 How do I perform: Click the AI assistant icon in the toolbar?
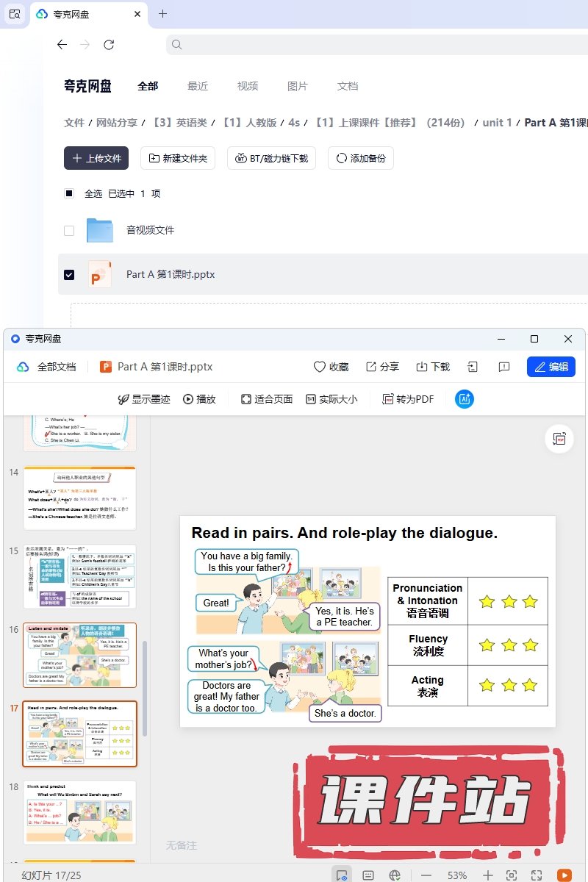[x=465, y=399]
